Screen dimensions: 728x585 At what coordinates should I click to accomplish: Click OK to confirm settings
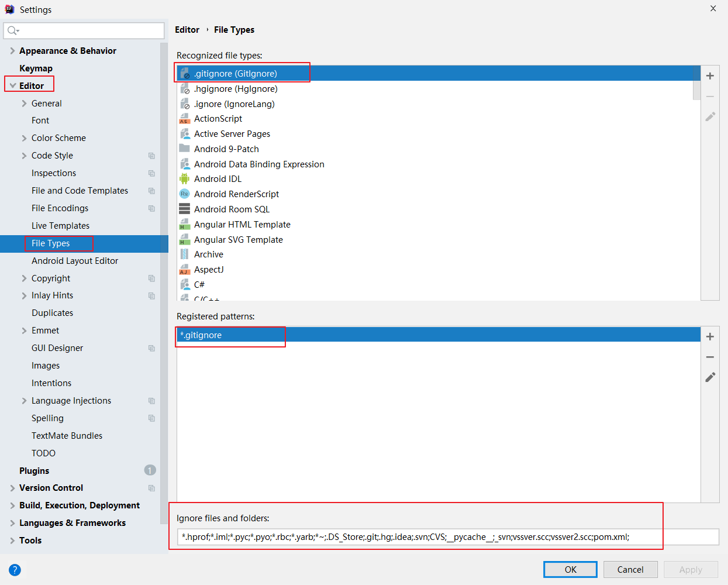click(x=570, y=570)
